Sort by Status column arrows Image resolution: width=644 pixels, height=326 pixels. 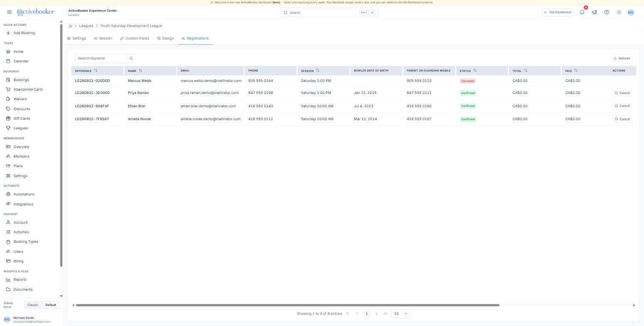[x=475, y=71]
